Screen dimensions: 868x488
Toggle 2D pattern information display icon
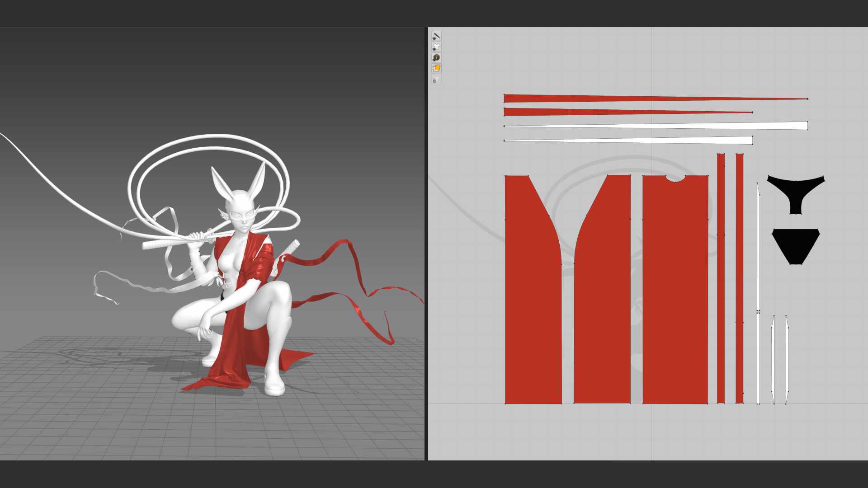[x=436, y=58]
